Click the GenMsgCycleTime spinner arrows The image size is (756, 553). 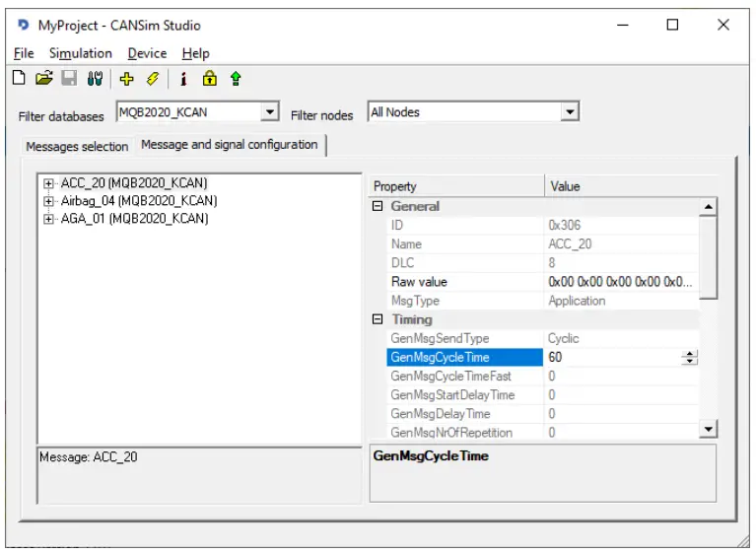point(690,358)
